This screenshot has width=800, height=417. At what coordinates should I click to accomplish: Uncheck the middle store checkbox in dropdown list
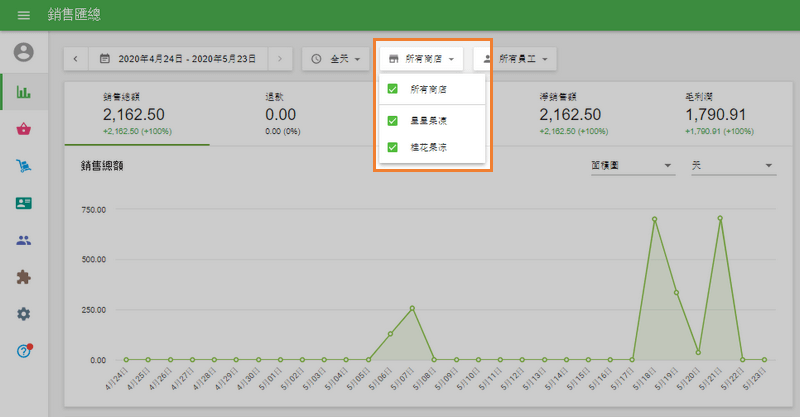(393, 120)
